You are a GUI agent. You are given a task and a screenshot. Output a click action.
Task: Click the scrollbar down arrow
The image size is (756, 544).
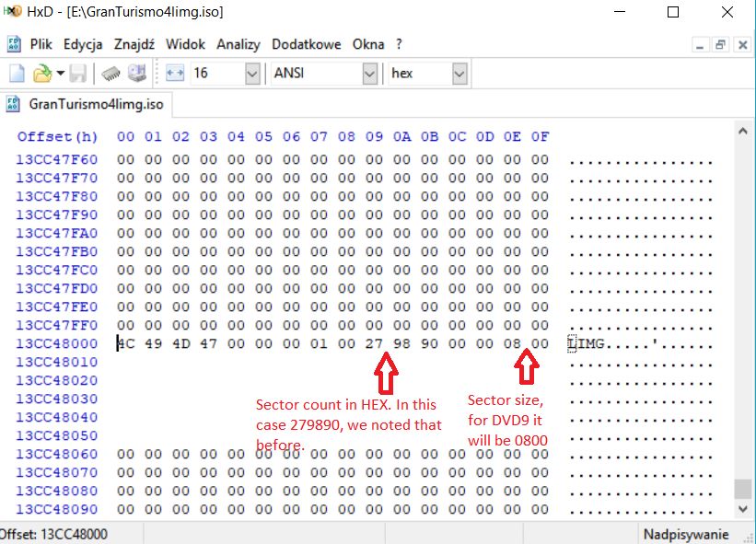coord(742,509)
